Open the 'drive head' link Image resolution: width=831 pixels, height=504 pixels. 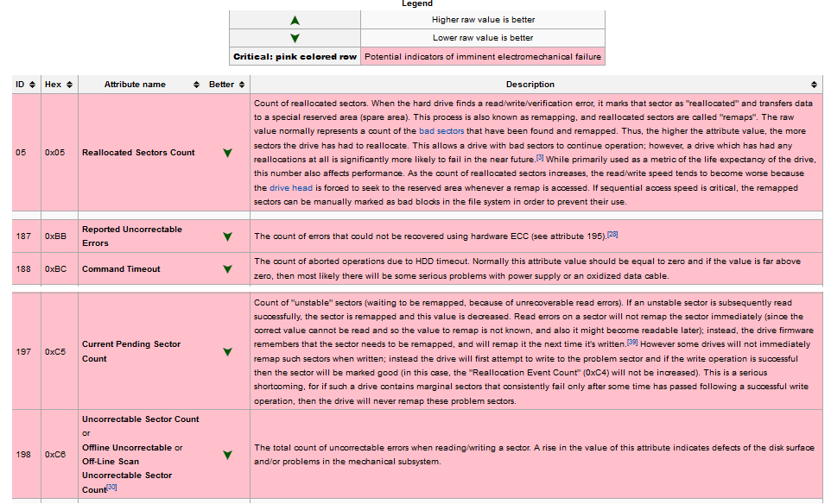click(x=291, y=187)
